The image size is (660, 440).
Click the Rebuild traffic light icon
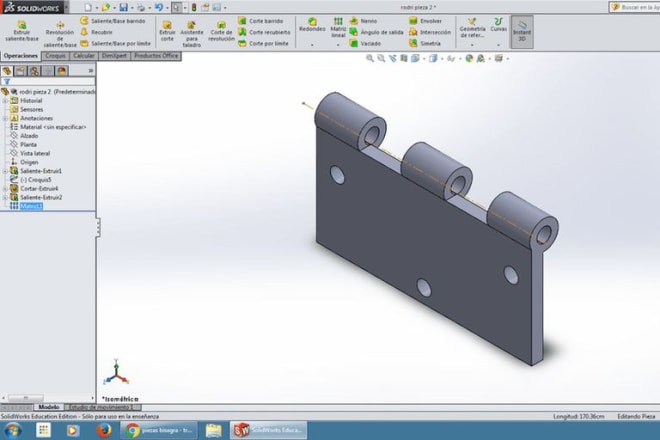(x=194, y=8)
